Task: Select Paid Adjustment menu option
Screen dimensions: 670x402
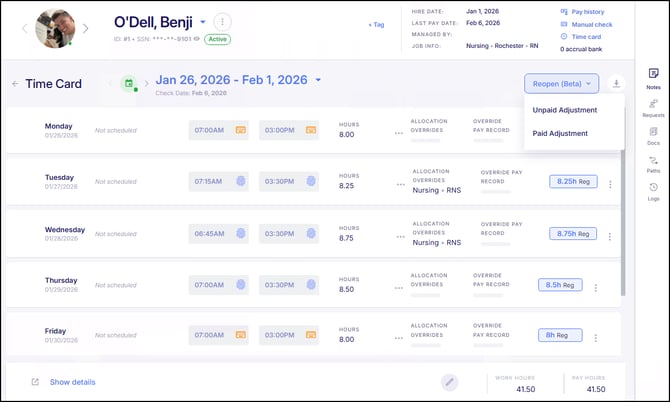Action: [x=561, y=133]
